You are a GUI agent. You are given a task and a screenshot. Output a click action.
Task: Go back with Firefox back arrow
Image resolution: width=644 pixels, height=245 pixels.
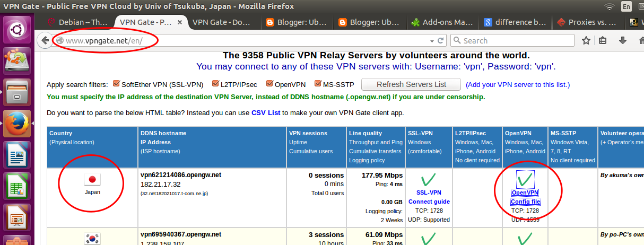coord(46,40)
